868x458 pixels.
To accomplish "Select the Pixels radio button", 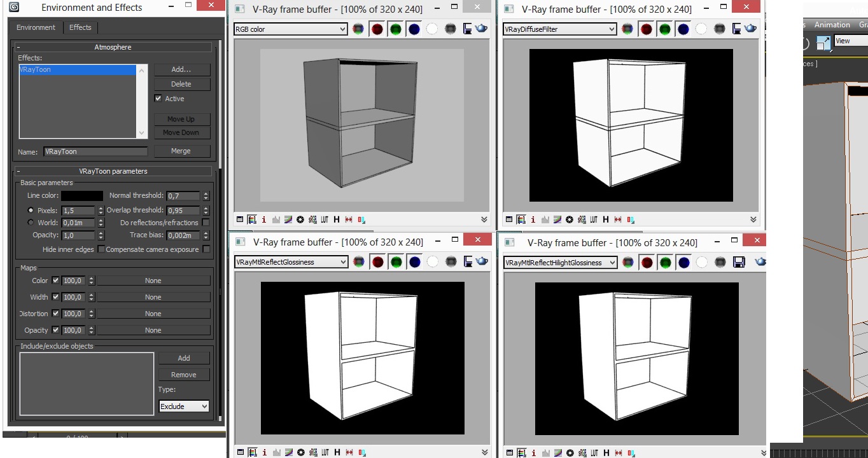I will tap(31, 211).
